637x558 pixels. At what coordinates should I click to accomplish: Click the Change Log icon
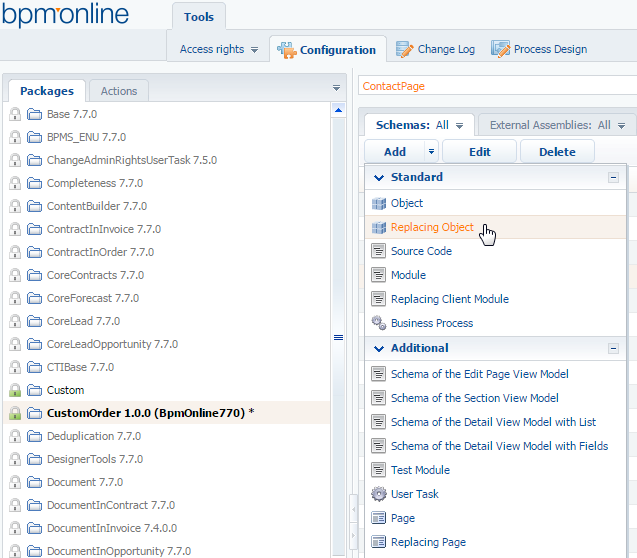pyautogui.click(x=405, y=50)
